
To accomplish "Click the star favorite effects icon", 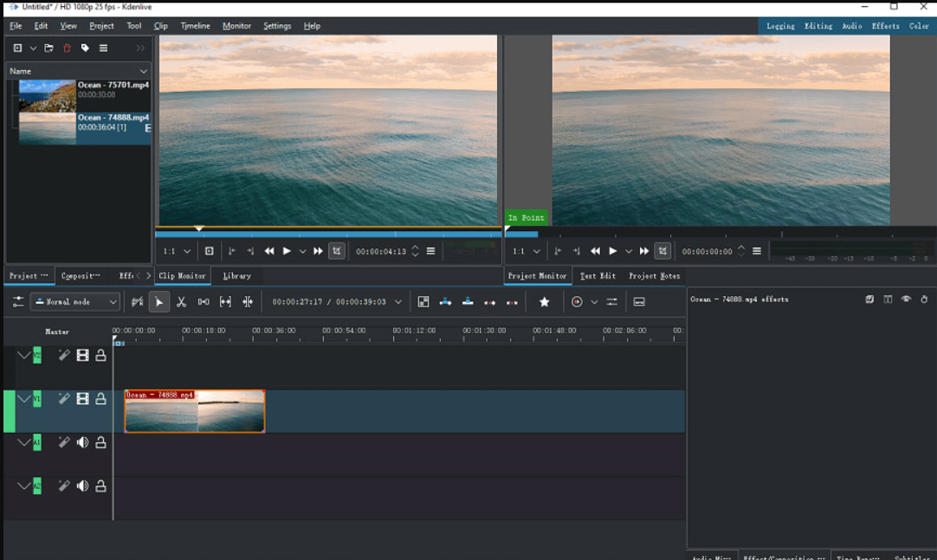I will pos(544,302).
